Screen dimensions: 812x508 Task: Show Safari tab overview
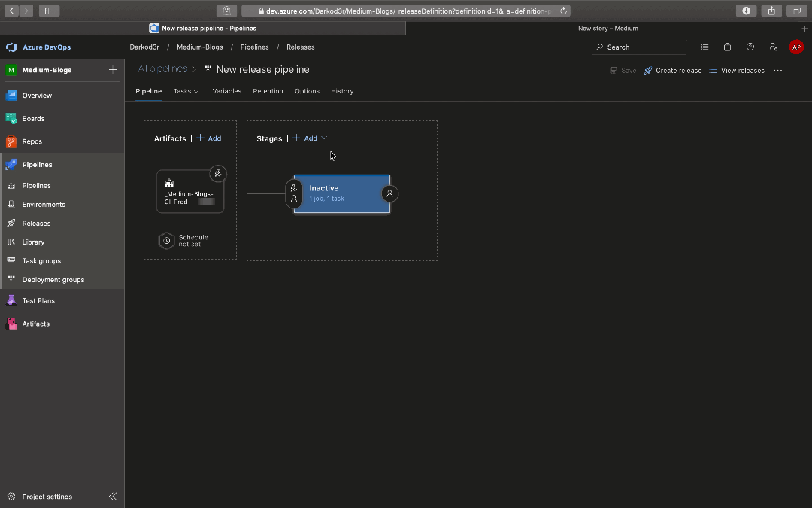tap(796, 11)
